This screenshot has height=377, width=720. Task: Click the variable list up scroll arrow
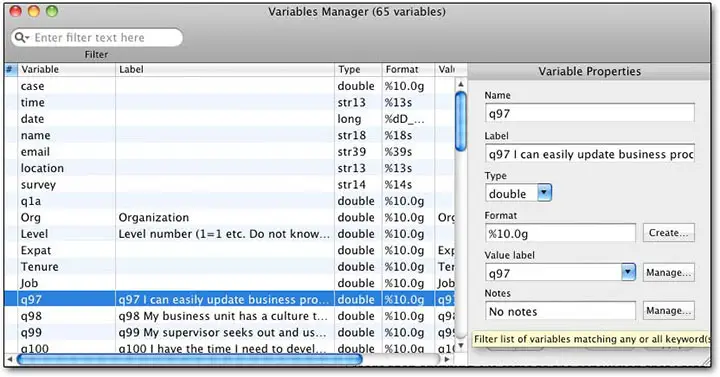[461, 84]
